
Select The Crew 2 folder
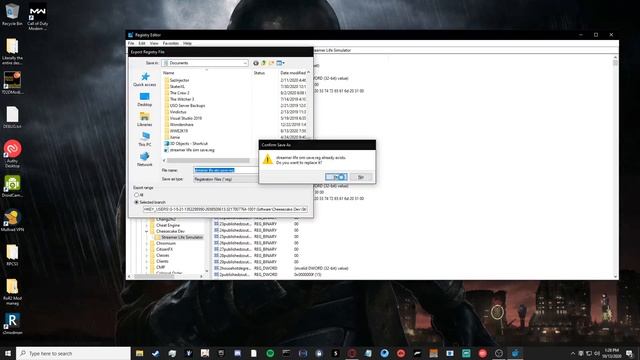coord(179,93)
